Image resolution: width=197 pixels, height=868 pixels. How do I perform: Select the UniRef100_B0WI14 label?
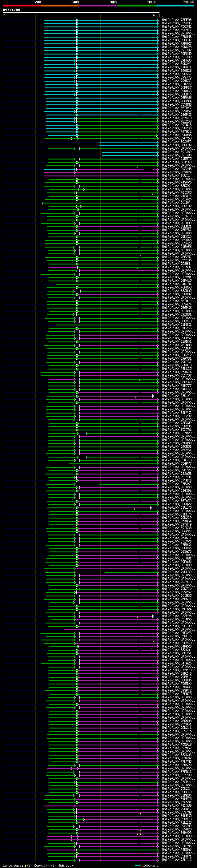(177, 176)
